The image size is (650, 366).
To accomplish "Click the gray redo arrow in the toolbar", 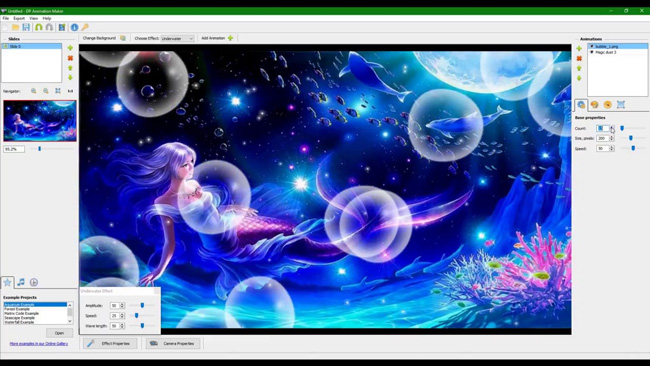I will [49, 27].
